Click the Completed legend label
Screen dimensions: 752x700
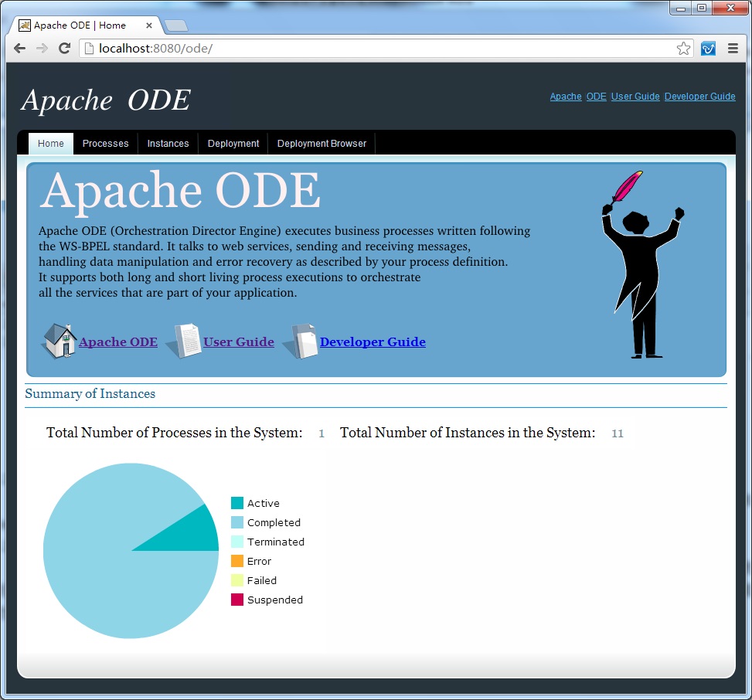click(274, 522)
